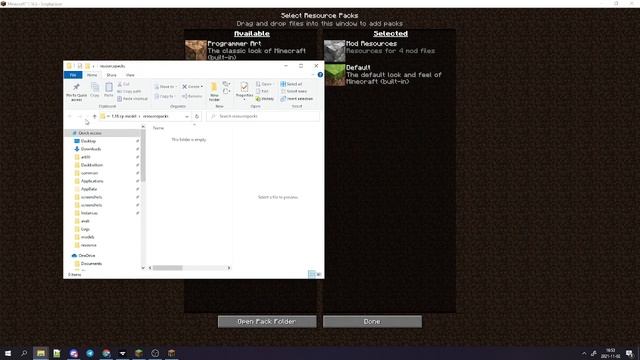Refresh the resourcepacks folder view
Screen dimensions: 640x360
(x=197, y=116)
